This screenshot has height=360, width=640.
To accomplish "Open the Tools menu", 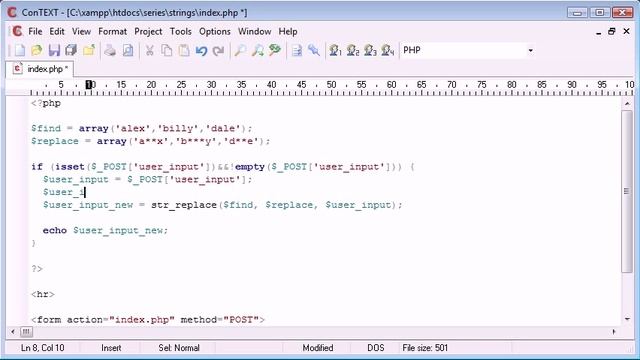I will (x=180, y=31).
